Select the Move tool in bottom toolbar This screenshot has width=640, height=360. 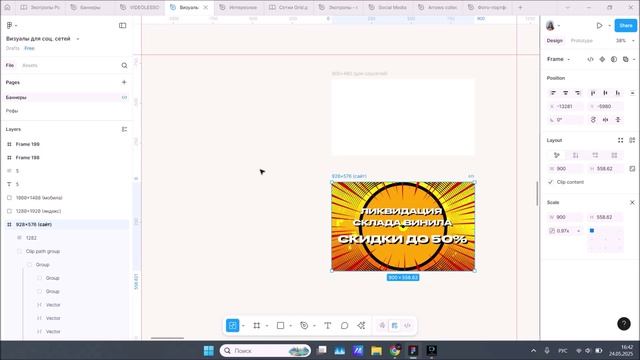(232, 325)
